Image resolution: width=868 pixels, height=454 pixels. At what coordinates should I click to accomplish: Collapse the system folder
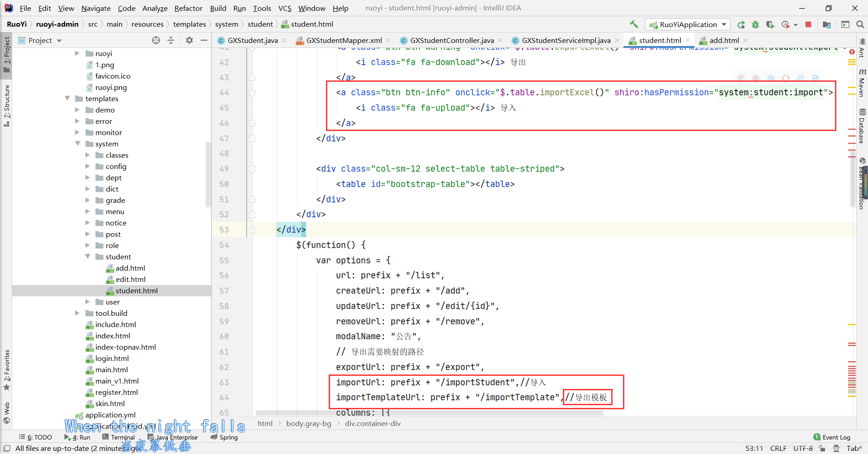(x=77, y=144)
